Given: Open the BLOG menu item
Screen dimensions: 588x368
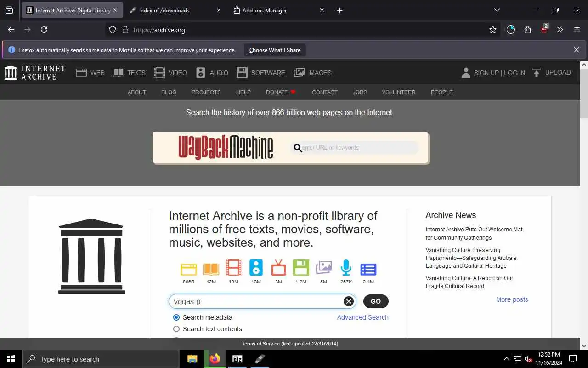Looking at the screenshot, I should point(169,92).
